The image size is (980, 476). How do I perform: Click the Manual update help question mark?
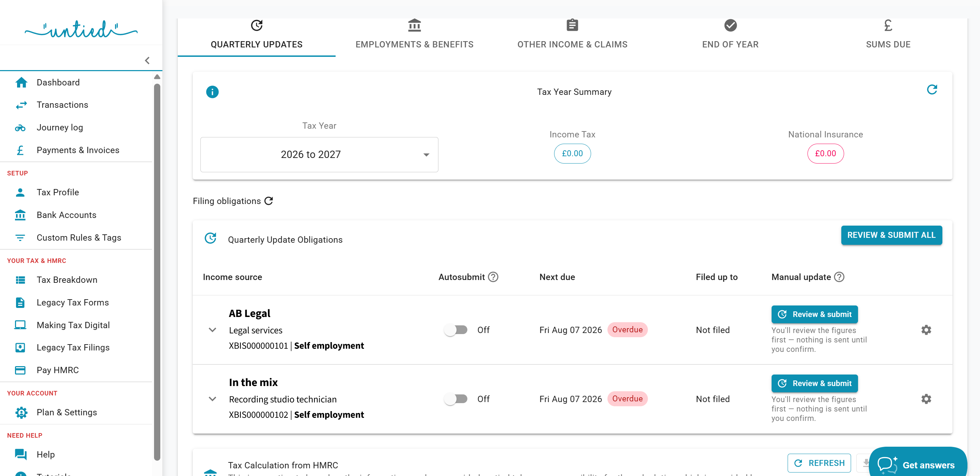pyautogui.click(x=839, y=277)
